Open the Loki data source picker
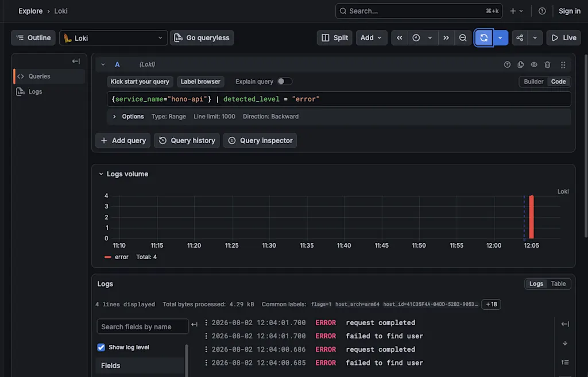588x377 pixels. click(113, 37)
